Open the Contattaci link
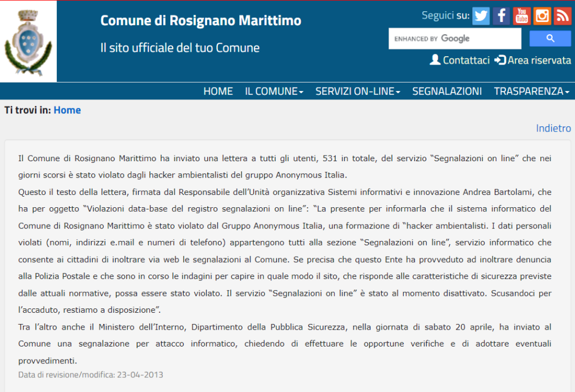The height and width of the screenshot is (392, 575). click(466, 60)
